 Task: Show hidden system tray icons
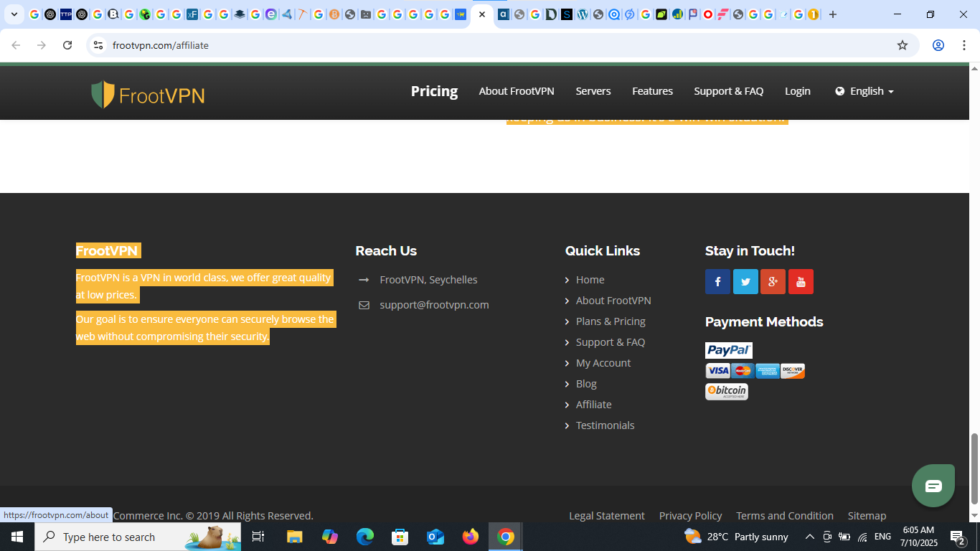(x=810, y=537)
